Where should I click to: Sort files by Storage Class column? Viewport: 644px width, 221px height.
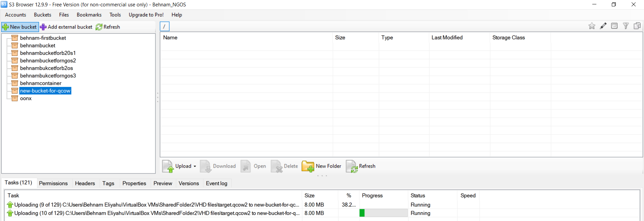point(520,38)
